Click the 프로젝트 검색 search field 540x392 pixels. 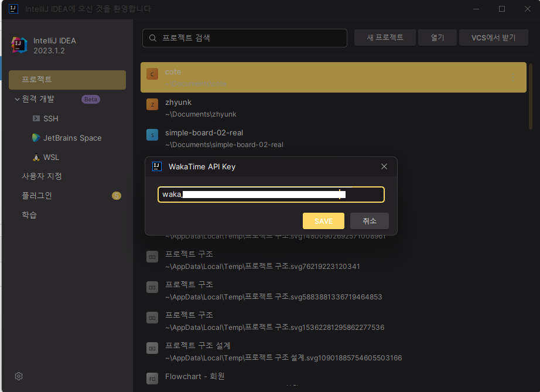(x=244, y=38)
